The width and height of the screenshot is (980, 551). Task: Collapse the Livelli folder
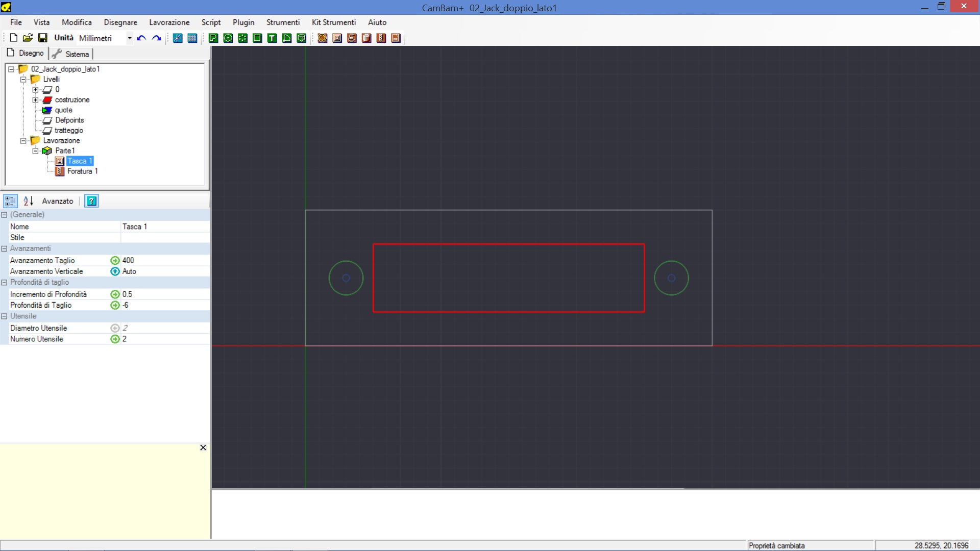pyautogui.click(x=23, y=79)
